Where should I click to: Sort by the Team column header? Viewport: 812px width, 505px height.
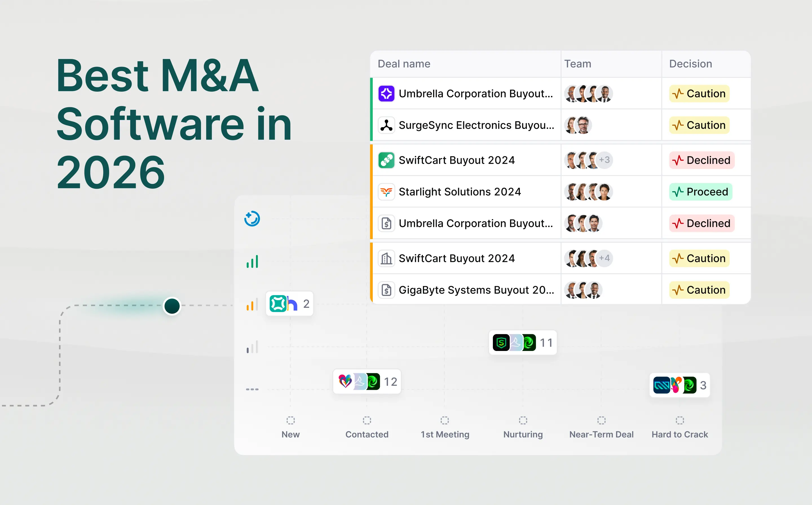tap(578, 64)
